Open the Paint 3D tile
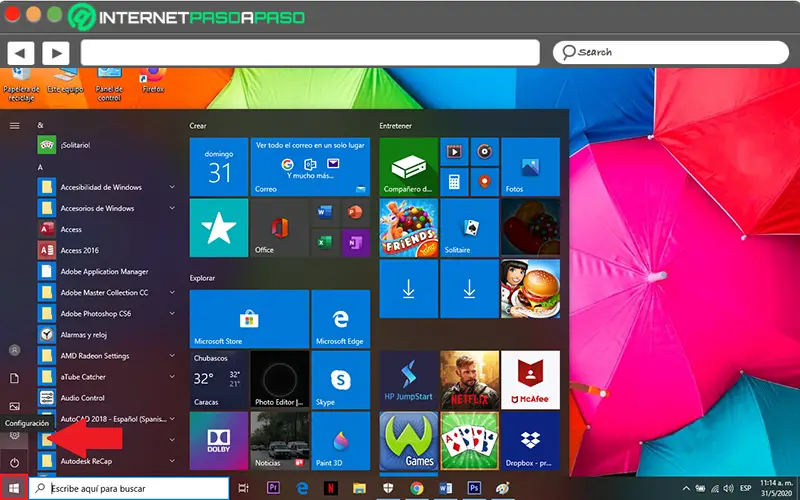Screen dimensions: 800x500 340,441
